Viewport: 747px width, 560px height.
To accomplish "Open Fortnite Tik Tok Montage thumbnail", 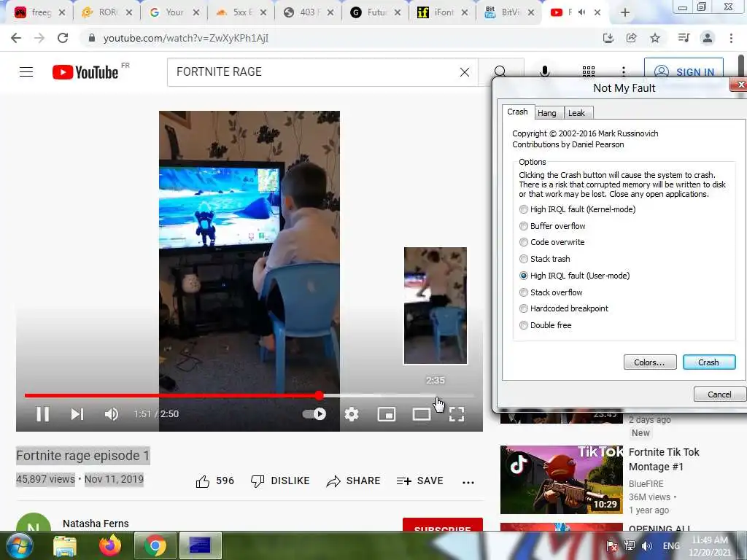I will (561, 480).
